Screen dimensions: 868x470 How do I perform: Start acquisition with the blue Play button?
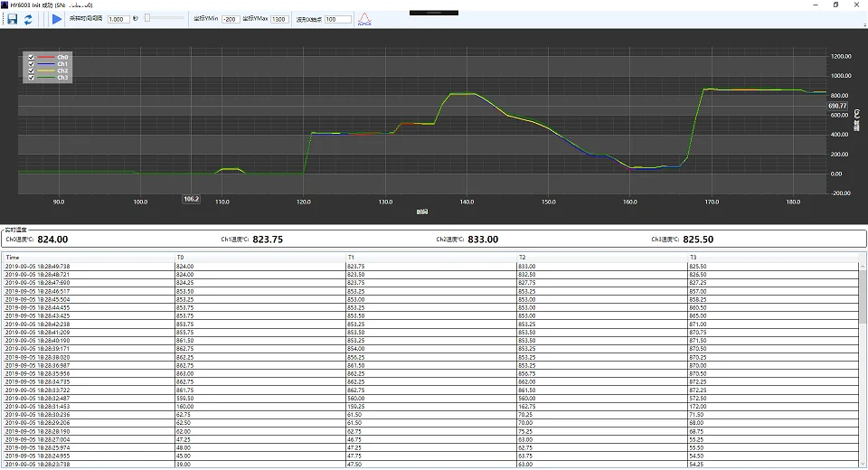56,19
